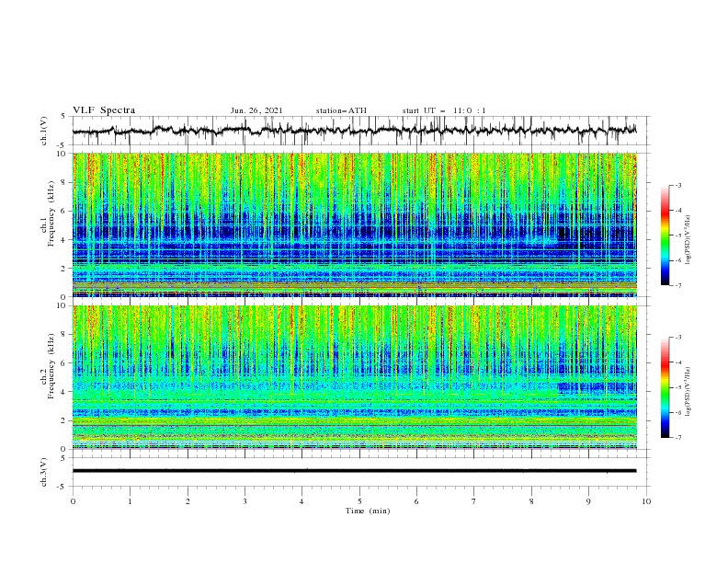728x563 pixels.
Task: Click the '-3' tick on ch.2 color bar
Action: (678, 338)
